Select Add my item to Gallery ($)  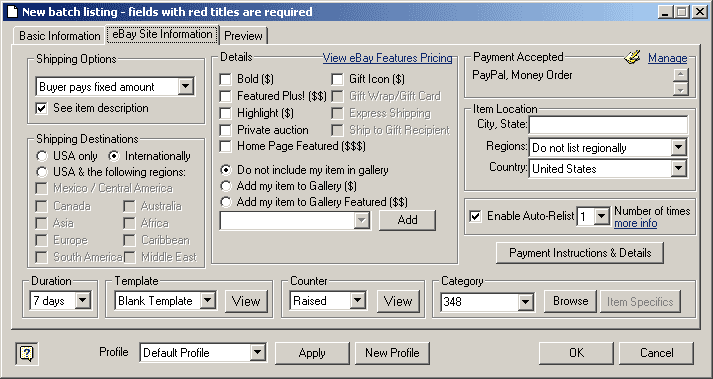(x=226, y=186)
